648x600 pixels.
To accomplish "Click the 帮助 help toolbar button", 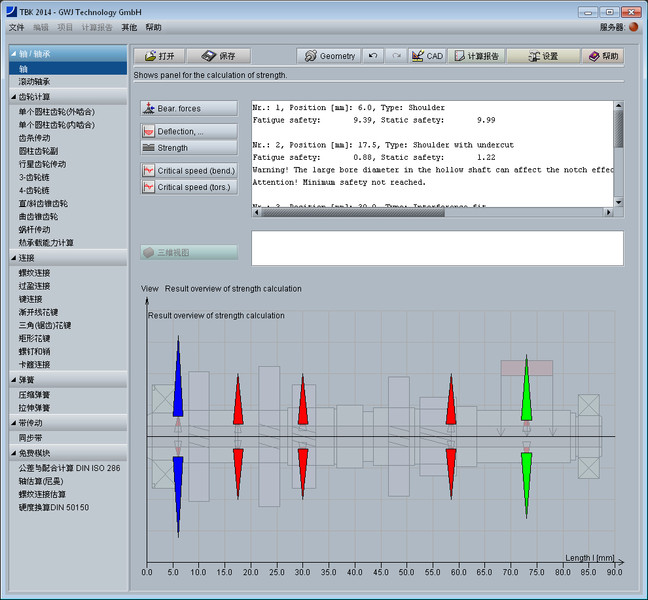I will (x=604, y=56).
